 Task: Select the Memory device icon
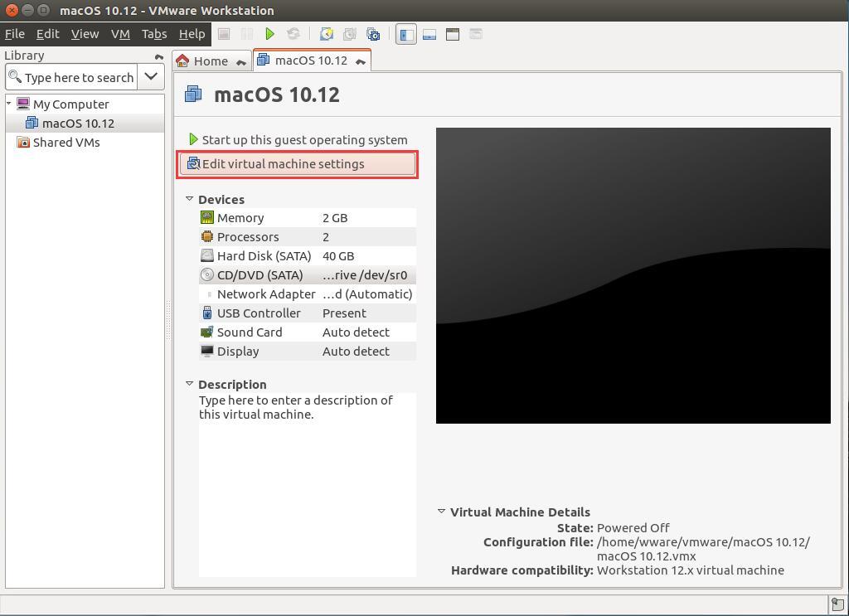(x=206, y=217)
